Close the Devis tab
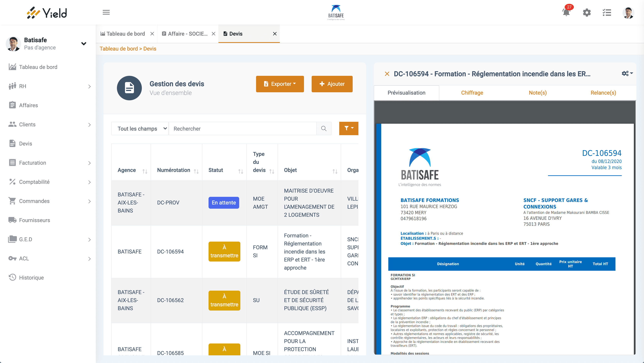The width and height of the screenshot is (644, 363). (x=274, y=34)
